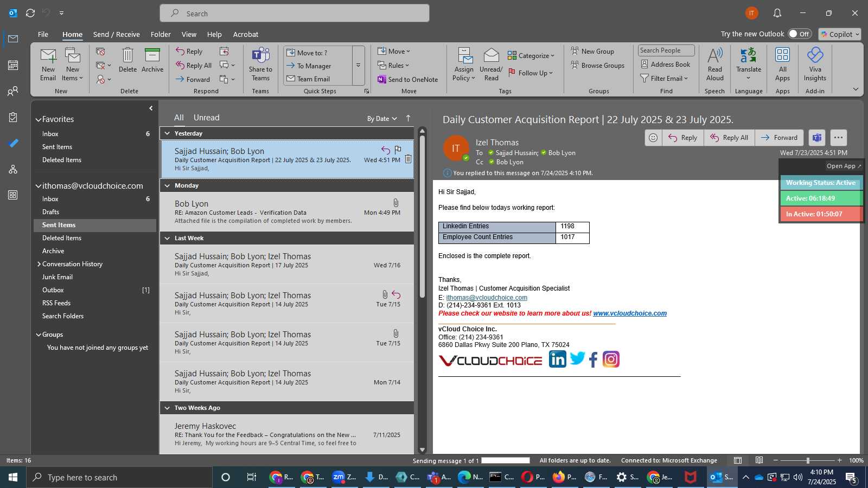Open Calendar in left navigation bar
This screenshot has height=488, width=868.
point(13,65)
